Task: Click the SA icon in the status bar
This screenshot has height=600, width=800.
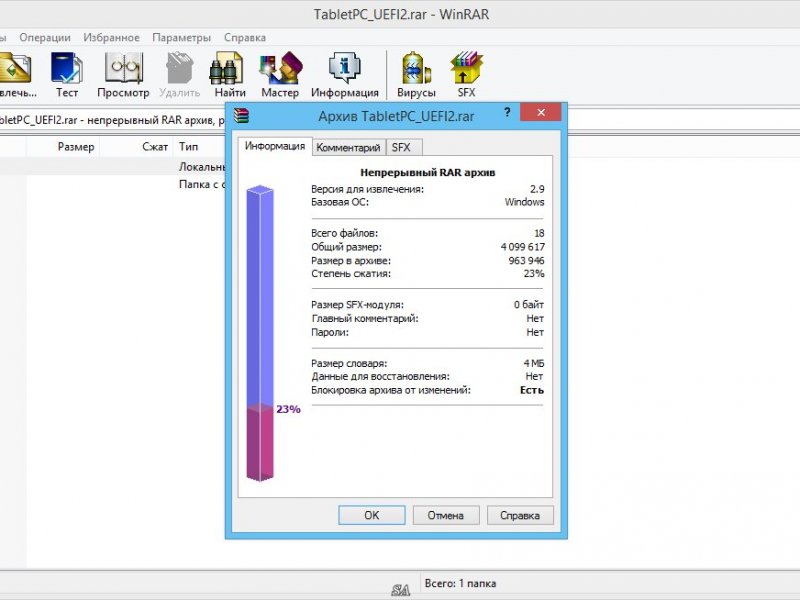Action: coord(401,590)
